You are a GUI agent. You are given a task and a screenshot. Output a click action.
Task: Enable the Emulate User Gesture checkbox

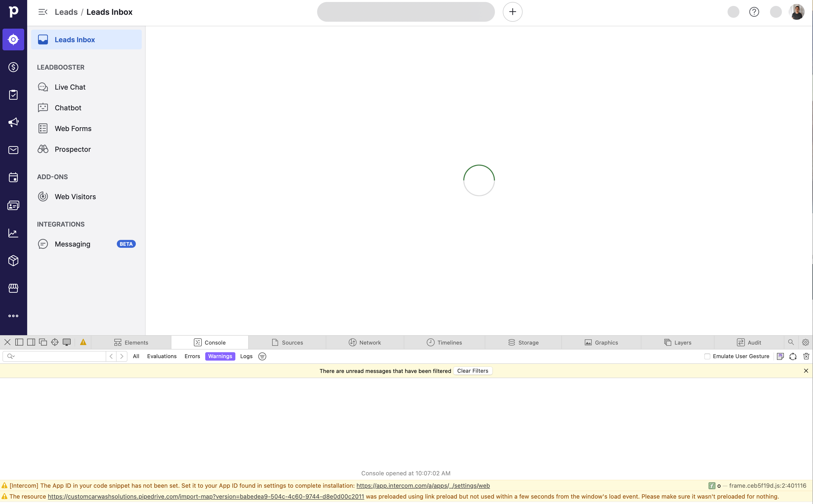[x=707, y=356]
